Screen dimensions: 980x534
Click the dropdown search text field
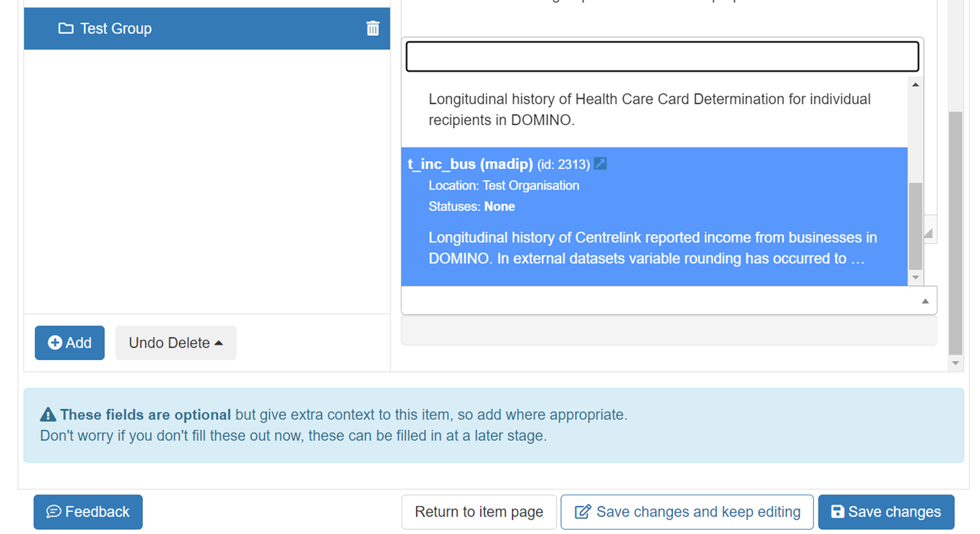click(662, 57)
